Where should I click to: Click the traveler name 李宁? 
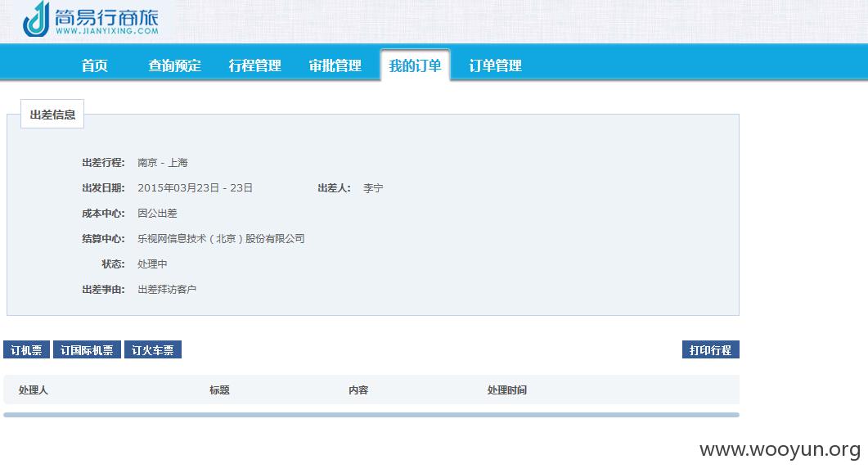(x=373, y=188)
